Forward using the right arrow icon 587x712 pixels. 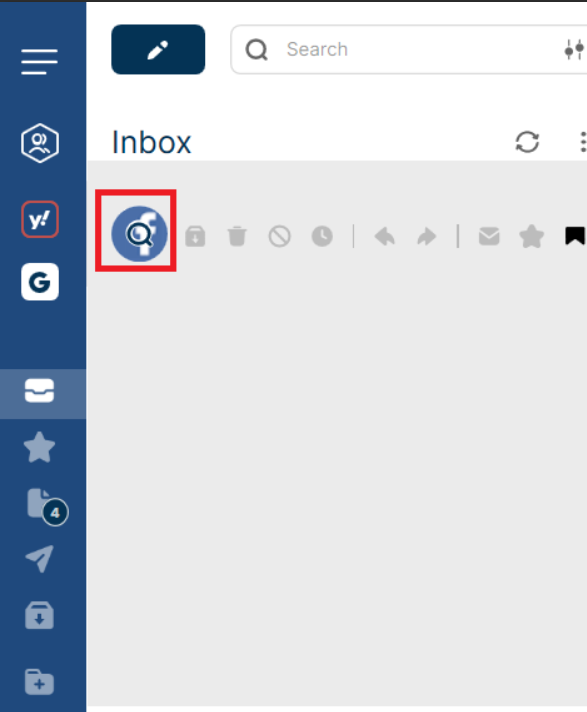click(x=427, y=237)
